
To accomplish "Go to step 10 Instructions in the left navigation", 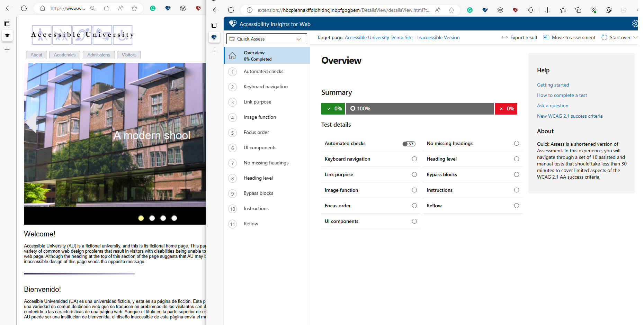I will (x=267, y=209).
